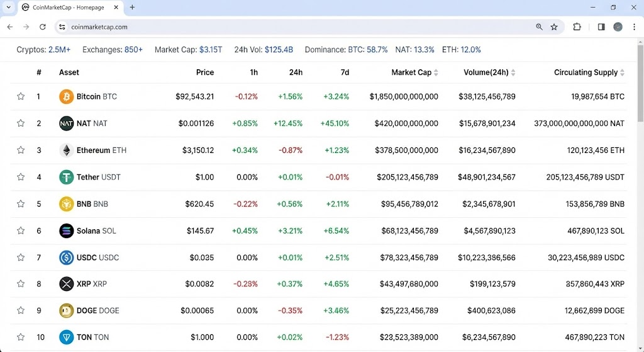Add TON to watchlist star
644x352 pixels.
click(21, 337)
